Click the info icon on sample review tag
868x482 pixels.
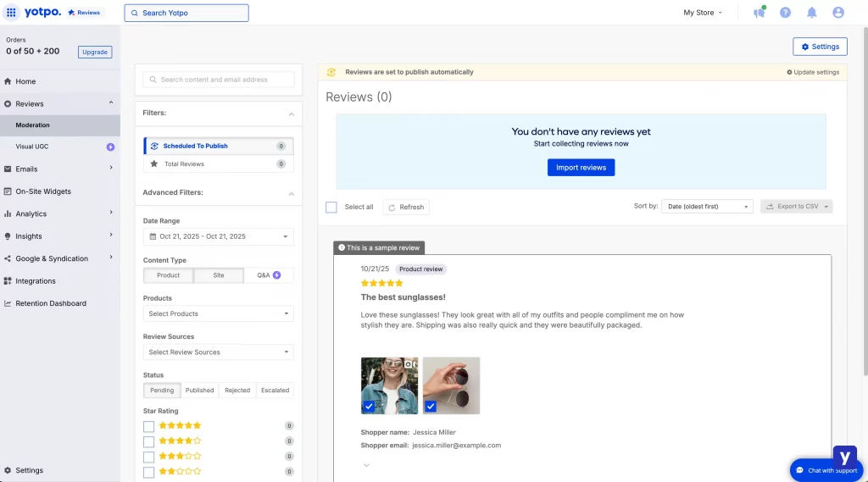(342, 247)
